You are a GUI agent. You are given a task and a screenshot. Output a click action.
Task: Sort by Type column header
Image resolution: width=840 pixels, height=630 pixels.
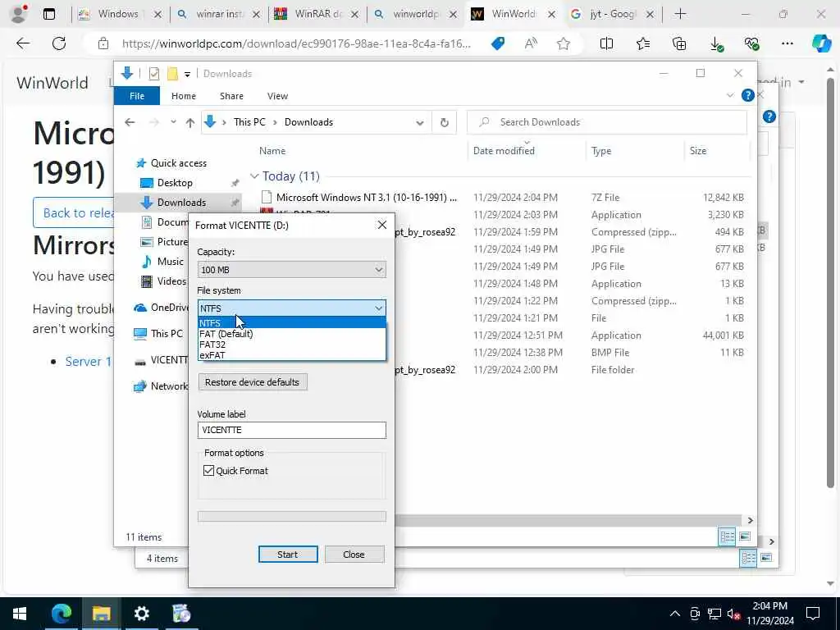601,151
